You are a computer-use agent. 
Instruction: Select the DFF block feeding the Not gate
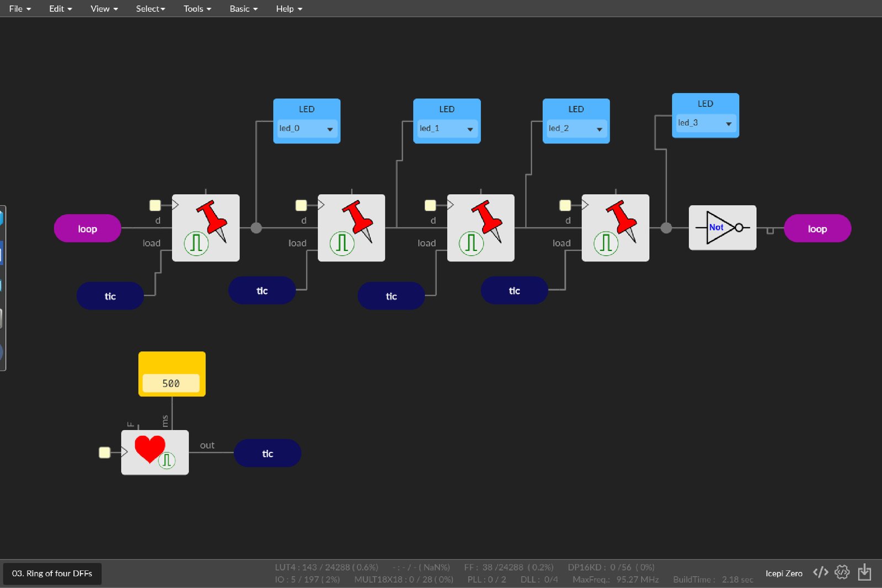615,228
